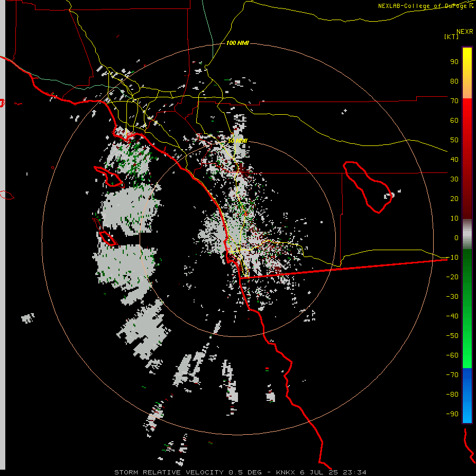Click the 90 value on the velocity scale
476x476 pixels.
(x=454, y=62)
